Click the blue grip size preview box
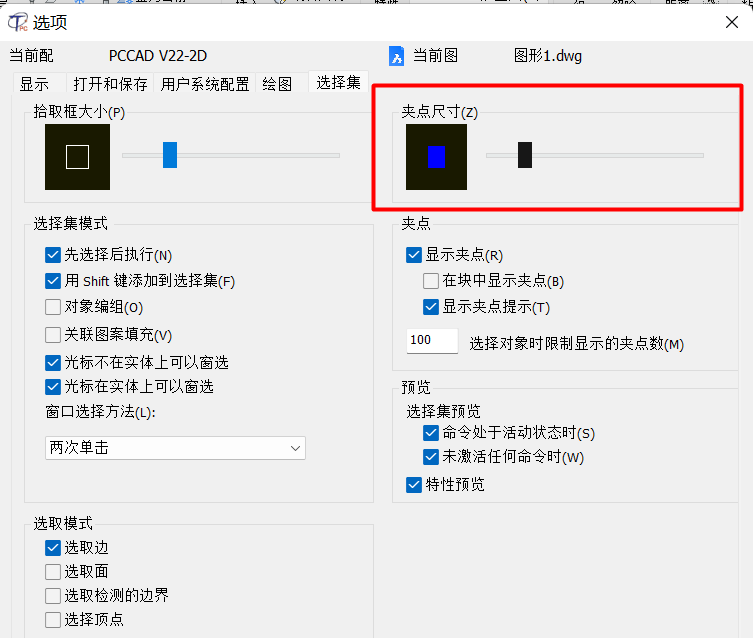 [436, 157]
